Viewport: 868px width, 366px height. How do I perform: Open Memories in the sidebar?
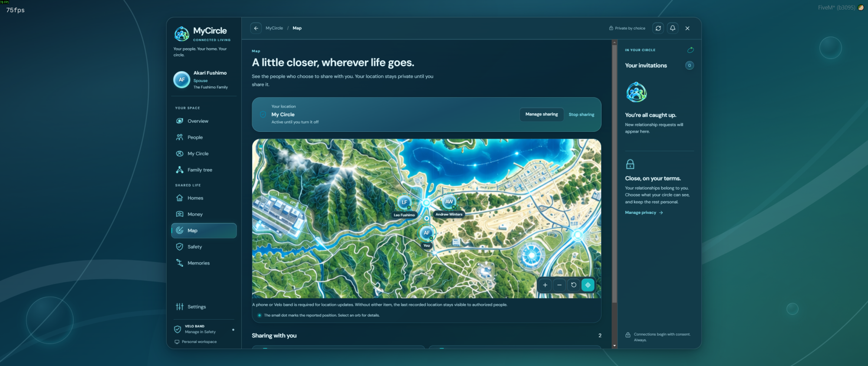204,263
